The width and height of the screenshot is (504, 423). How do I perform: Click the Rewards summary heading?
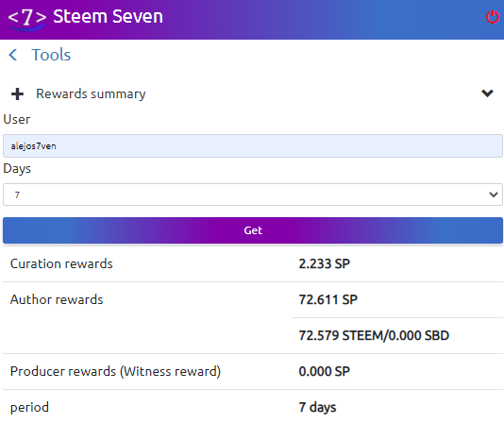[x=91, y=93]
